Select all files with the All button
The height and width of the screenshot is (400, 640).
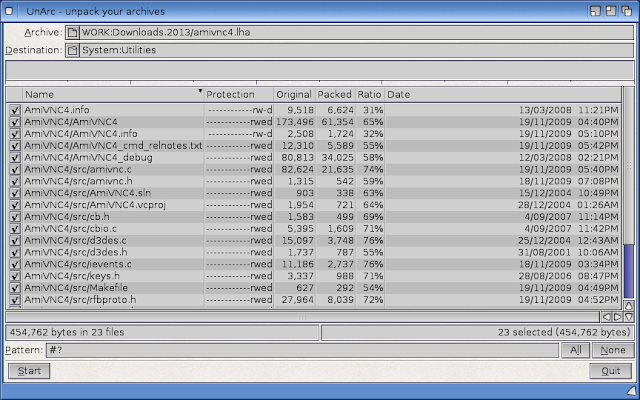pos(576,350)
